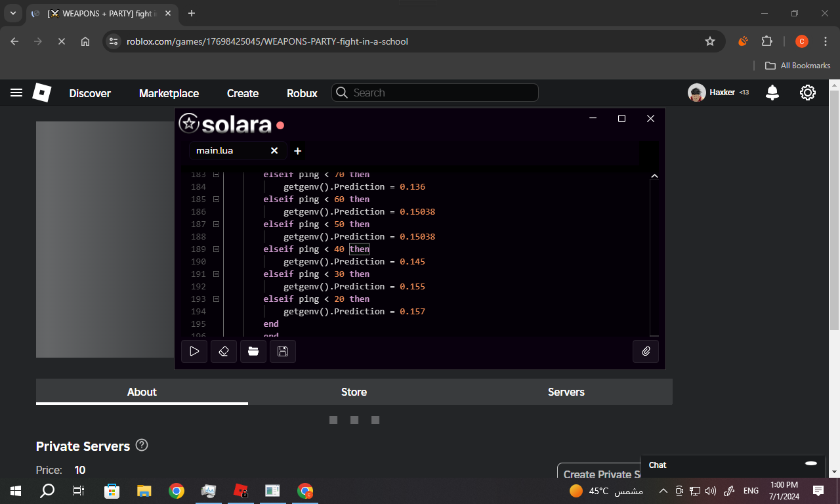Click the highlighted 'then' on line 189
This screenshot has height=504, width=840.
(360, 249)
